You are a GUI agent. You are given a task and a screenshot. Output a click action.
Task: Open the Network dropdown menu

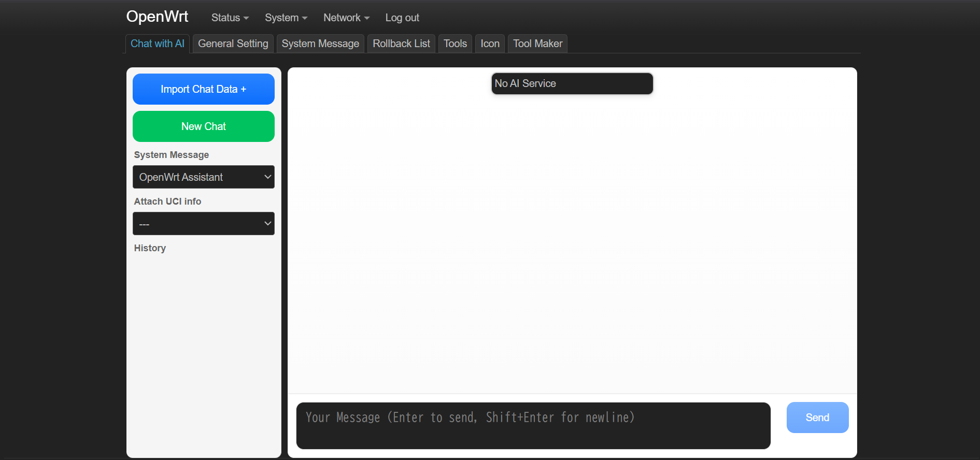(x=346, y=18)
